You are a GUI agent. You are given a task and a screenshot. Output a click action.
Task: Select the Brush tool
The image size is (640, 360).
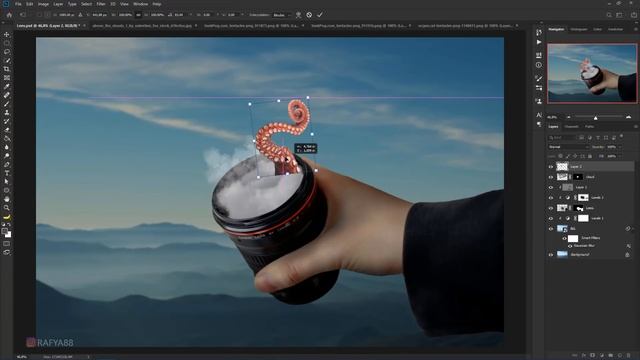click(x=7, y=104)
